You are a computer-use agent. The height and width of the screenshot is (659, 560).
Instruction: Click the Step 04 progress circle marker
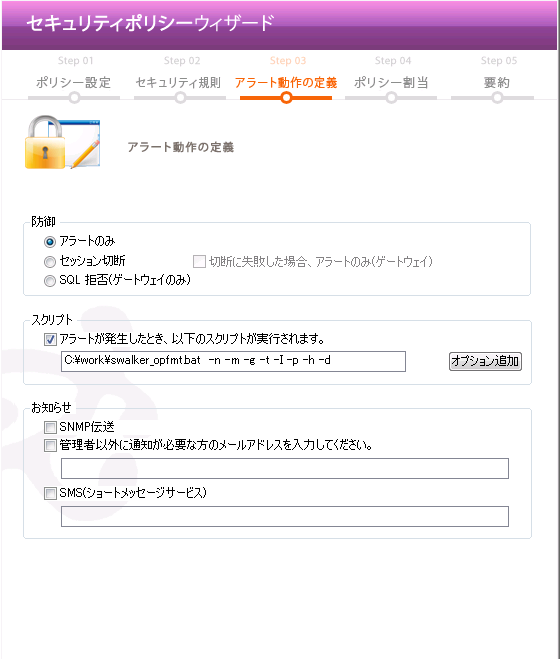391,98
